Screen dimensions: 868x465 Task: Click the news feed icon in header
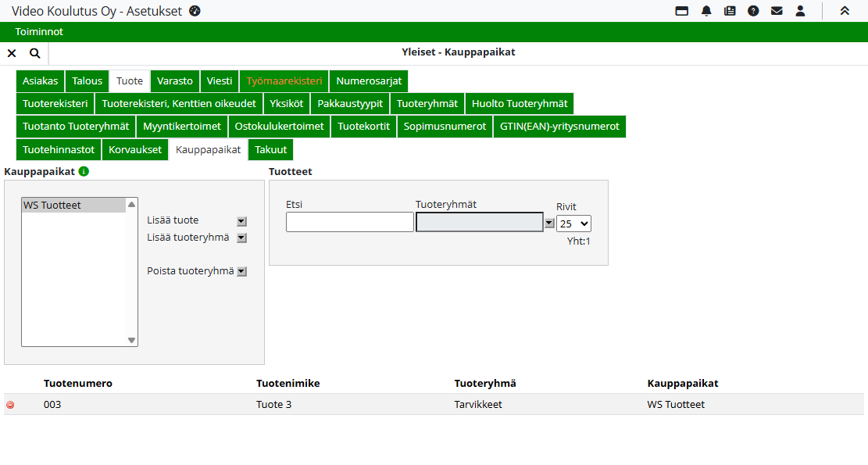click(730, 11)
